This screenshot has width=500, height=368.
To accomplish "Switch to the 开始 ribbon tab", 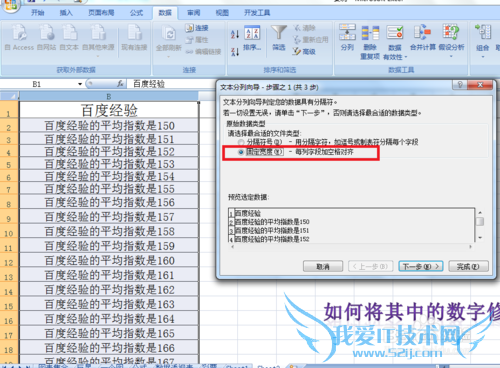I will (x=38, y=13).
